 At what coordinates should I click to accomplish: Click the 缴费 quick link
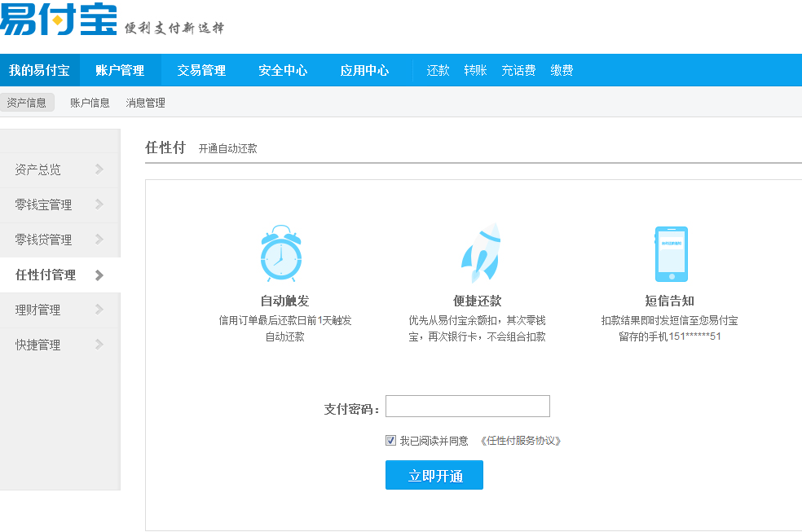[x=562, y=70]
